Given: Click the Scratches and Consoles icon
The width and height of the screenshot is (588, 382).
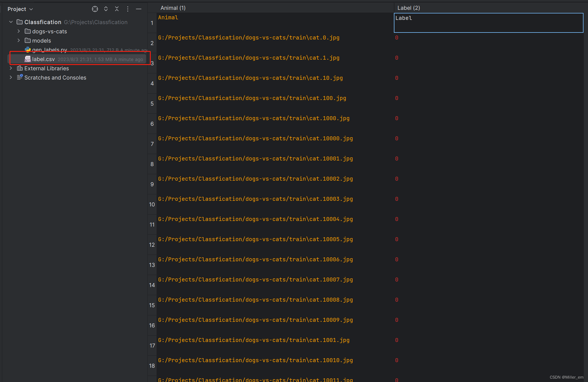Looking at the screenshot, I should coord(18,78).
